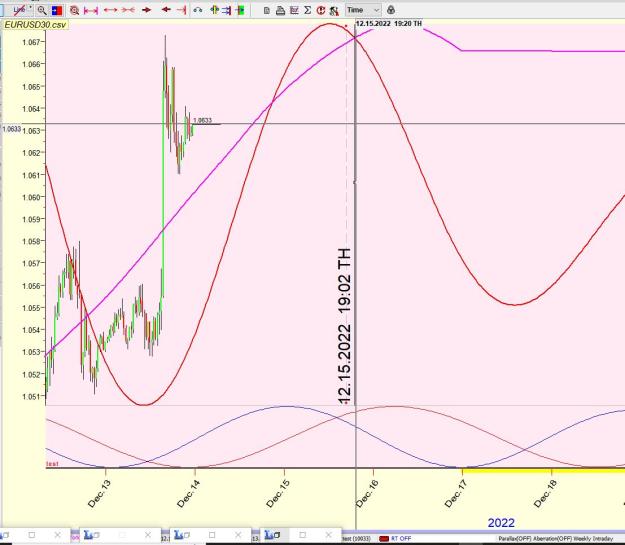Click the undo curved arrow icon
This screenshot has height=545, width=625.
tap(198, 10)
